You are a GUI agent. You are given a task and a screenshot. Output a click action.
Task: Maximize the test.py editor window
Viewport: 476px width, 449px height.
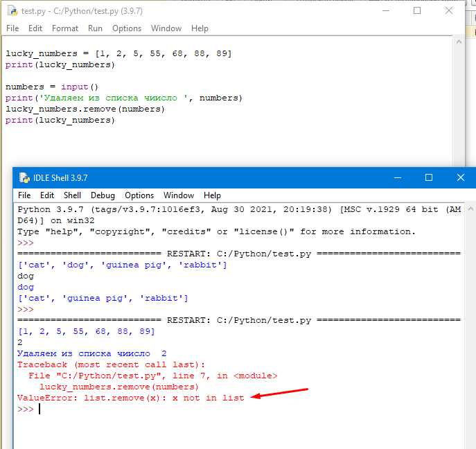(x=417, y=11)
